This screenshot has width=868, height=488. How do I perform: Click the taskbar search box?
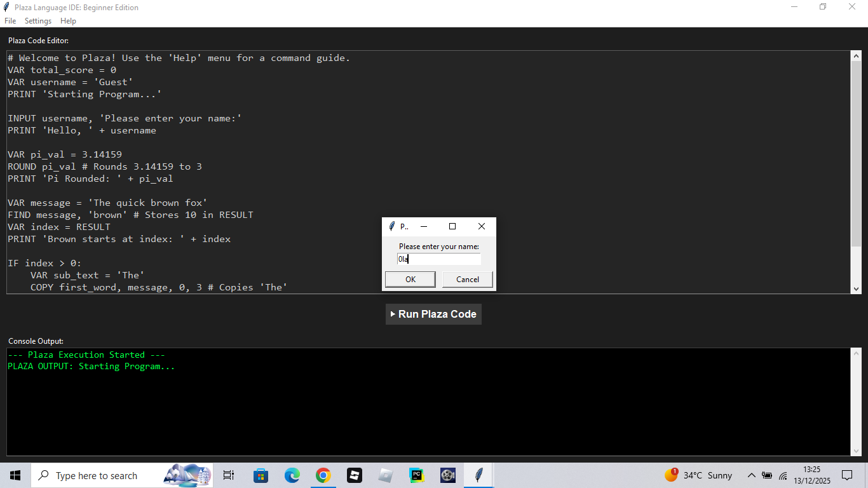pos(122,475)
